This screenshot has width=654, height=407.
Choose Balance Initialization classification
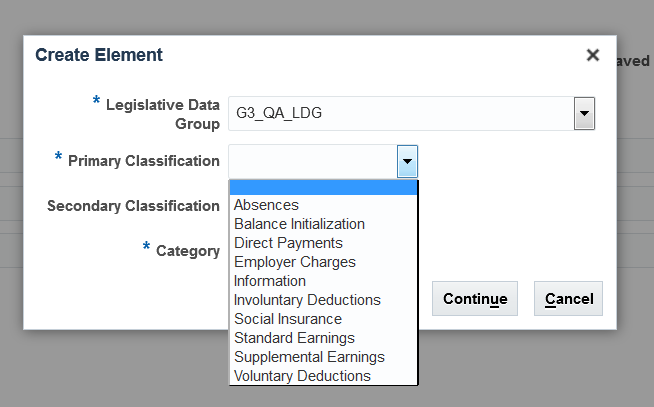(299, 224)
